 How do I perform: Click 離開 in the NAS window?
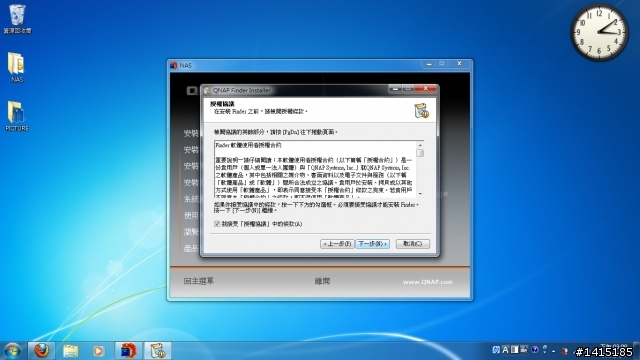click(x=322, y=281)
